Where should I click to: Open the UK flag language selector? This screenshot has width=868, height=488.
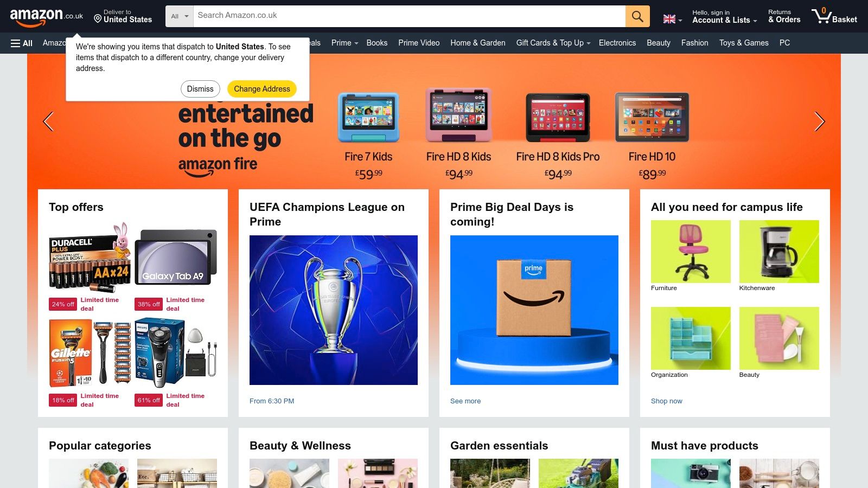click(x=673, y=19)
